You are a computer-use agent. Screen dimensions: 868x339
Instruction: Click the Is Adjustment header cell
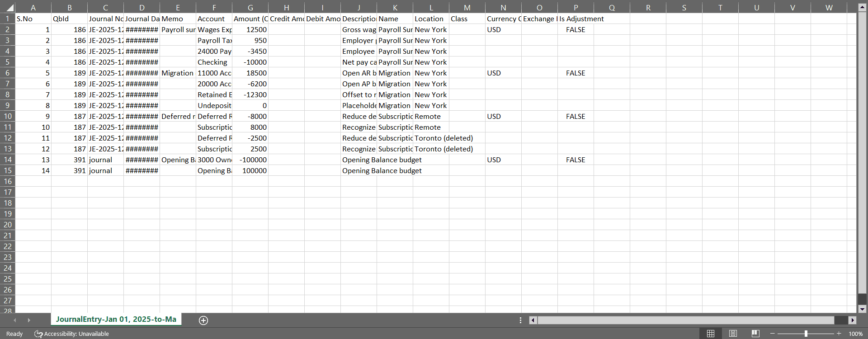[x=576, y=19]
